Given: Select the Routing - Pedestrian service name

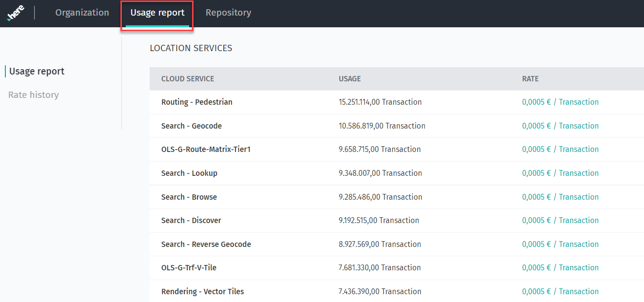Looking at the screenshot, I should [x=197, y=102].
